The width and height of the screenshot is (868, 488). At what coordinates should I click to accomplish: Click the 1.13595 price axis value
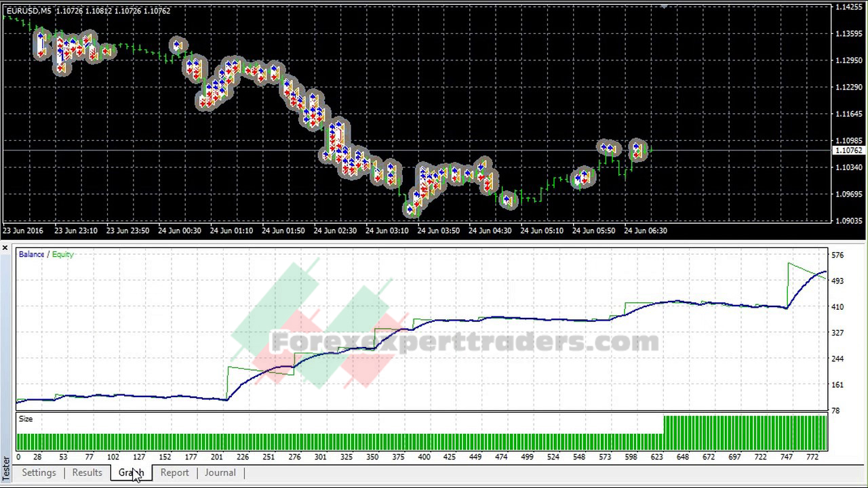tap(849, 34)
